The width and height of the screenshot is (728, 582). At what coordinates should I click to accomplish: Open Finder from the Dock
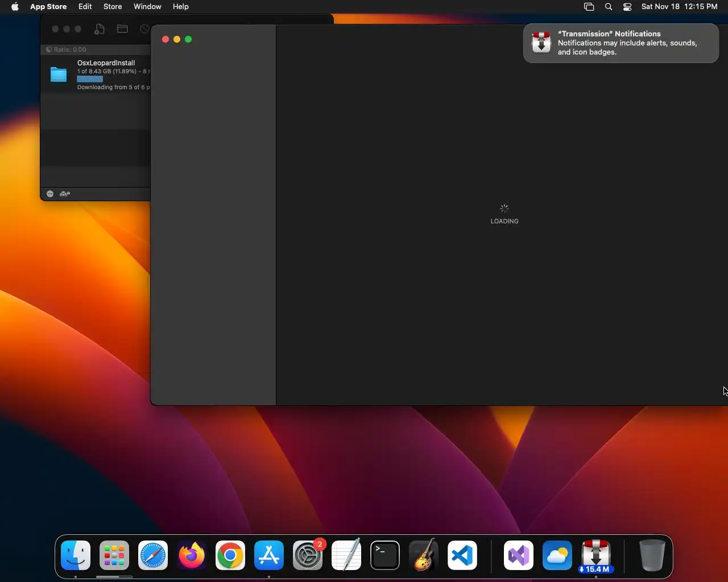tap(76, 555)
